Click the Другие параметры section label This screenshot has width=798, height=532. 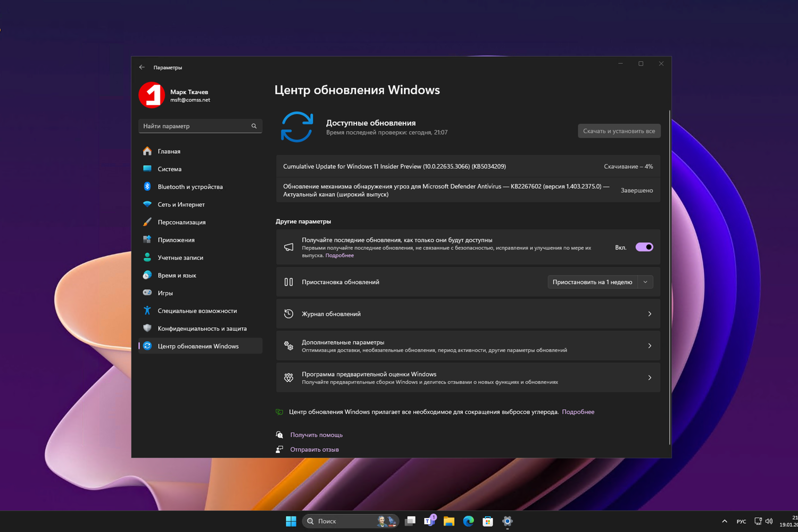coord(303,221)
